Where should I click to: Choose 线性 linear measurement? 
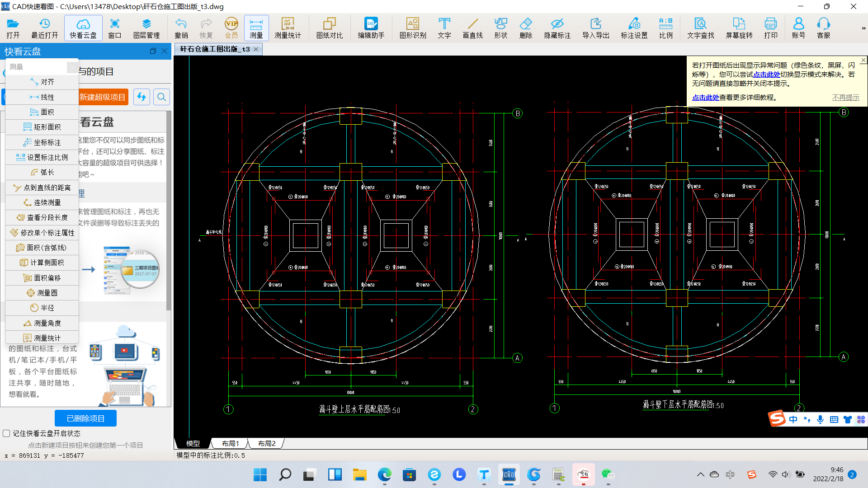pyautogui.click(x=42, y=97)
